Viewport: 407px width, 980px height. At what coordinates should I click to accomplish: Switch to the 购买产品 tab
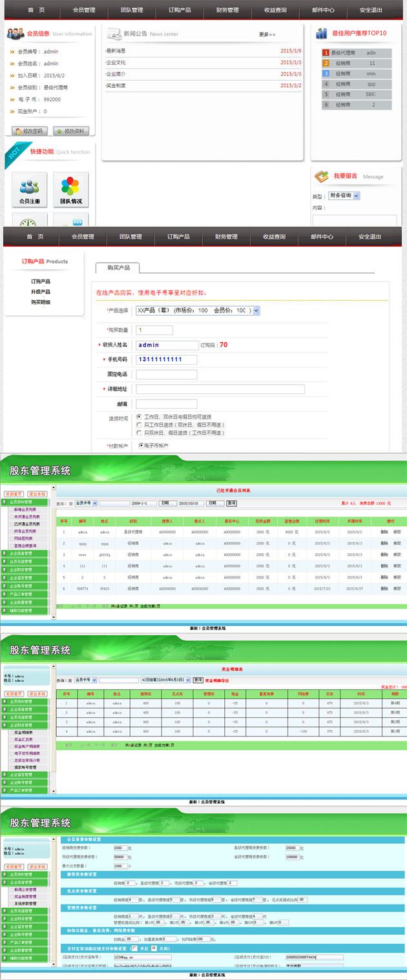coord(118,268)
